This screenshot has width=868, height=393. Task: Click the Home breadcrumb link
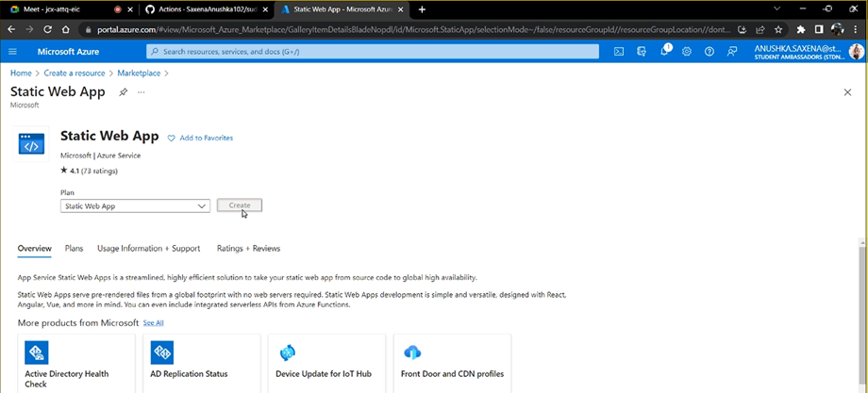point(21,73)
